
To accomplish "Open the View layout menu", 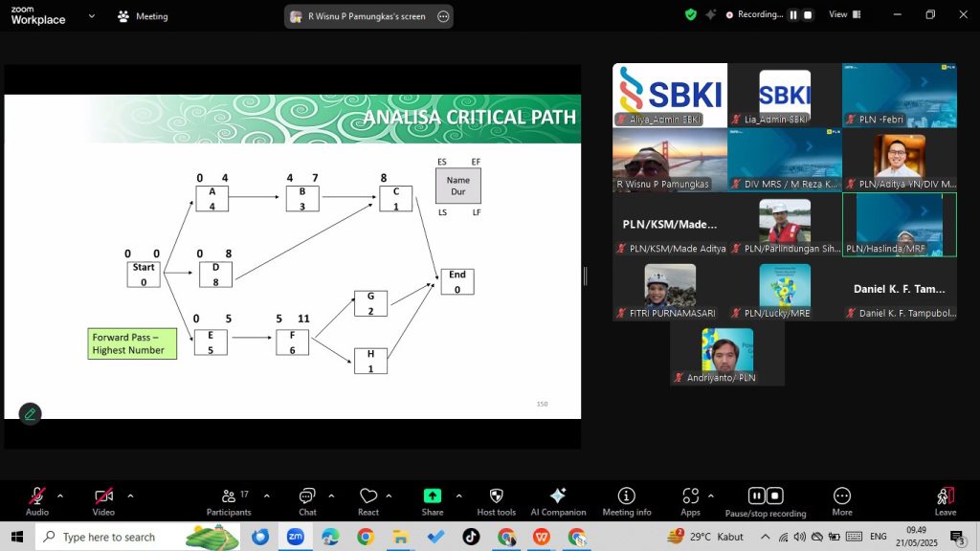I will tap(845, 14).
